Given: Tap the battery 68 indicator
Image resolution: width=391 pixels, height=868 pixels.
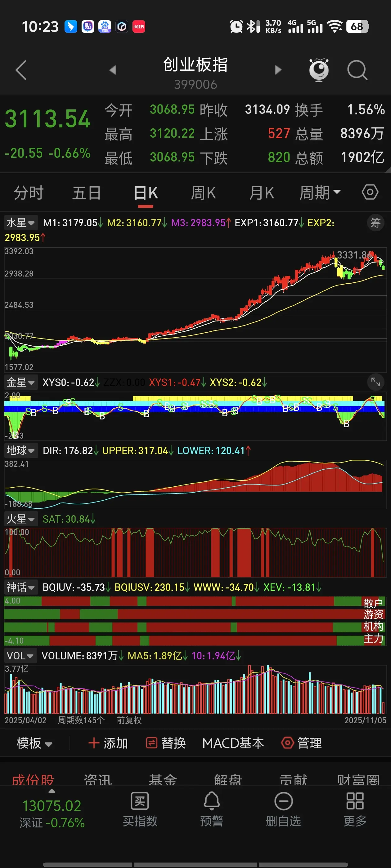Looking at the screenshot, I should tap(357, 26).
